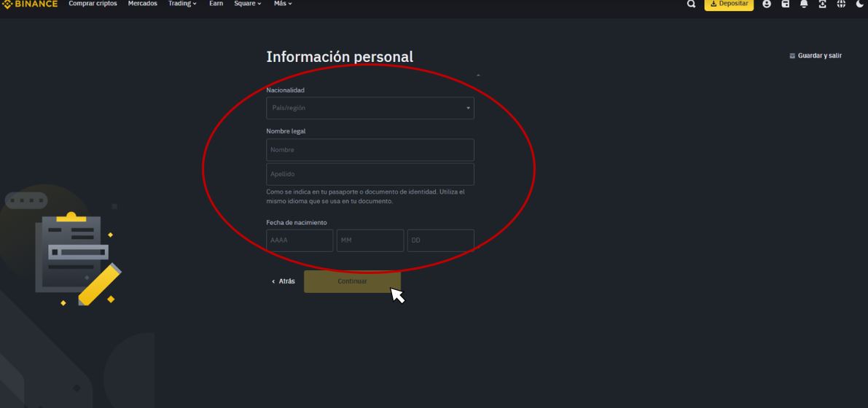Click the app download icon
The width and height of the screenshot is (868, 408).
822,4
